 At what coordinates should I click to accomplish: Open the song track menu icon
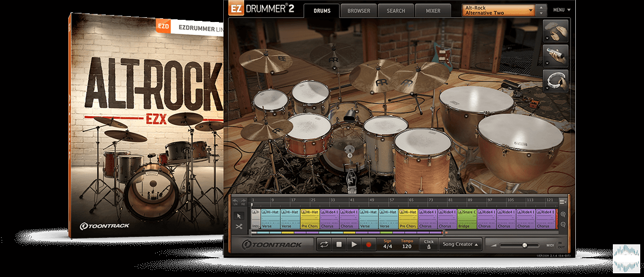click(562, 201)
